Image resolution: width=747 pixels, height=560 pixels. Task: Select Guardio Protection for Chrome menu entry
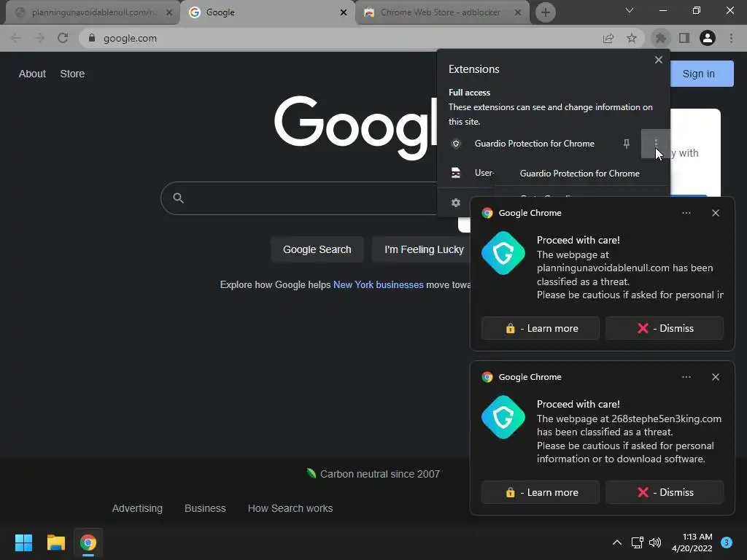pos(580,174)
